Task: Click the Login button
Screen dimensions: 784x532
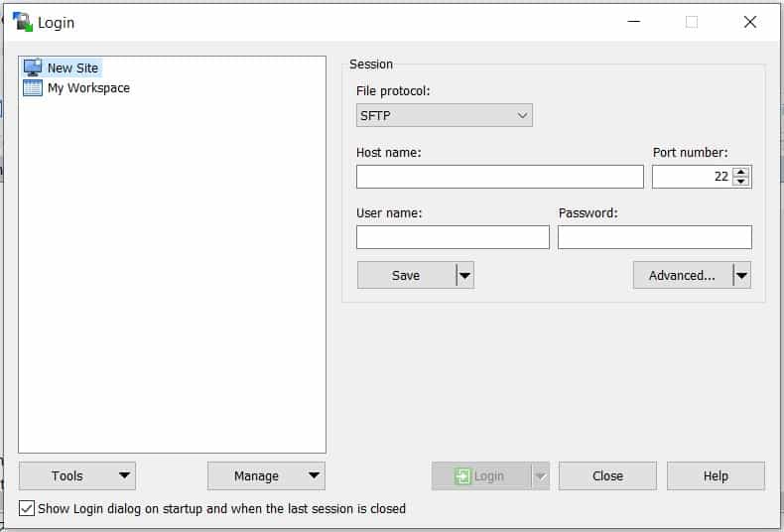Action: click(x=481, y=476)
